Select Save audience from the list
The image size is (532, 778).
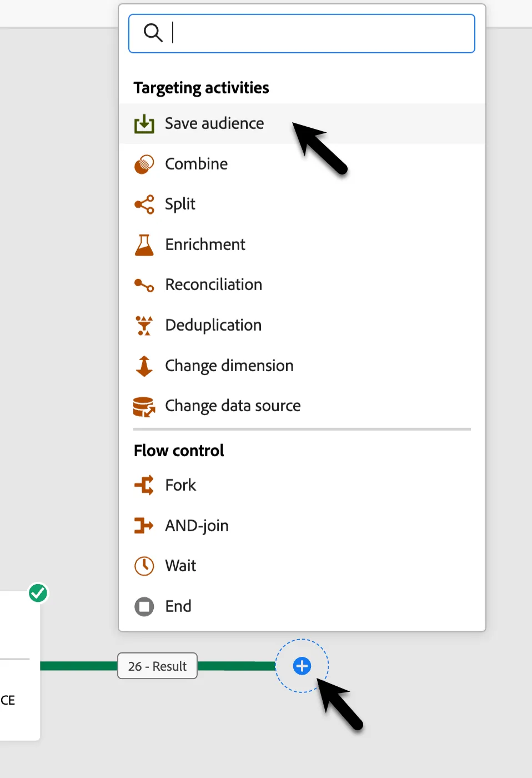coord(302,123)
